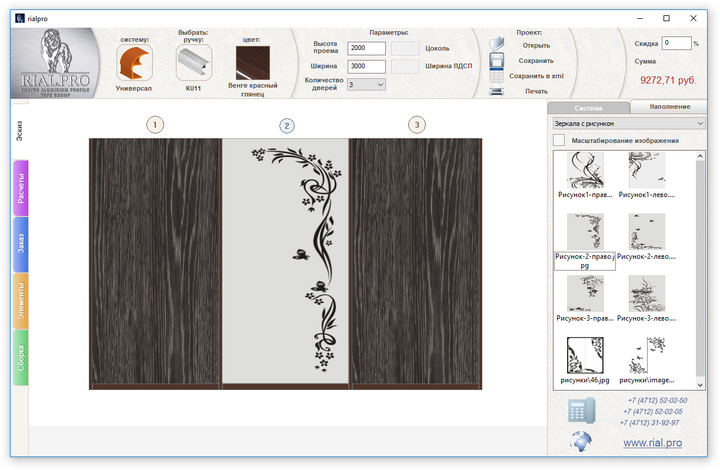Enable Масштабирование изображения checkbox
Screen dimensions: 720x470
pos(559,141)
